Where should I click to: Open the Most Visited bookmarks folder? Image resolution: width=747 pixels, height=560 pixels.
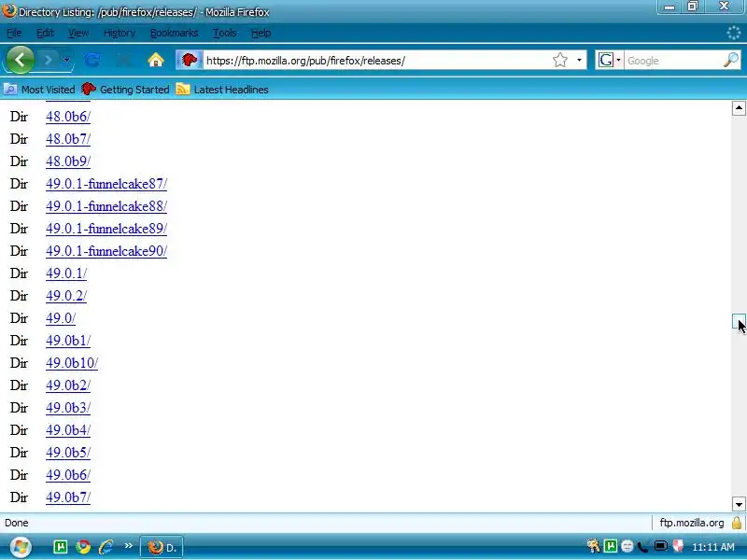click(x=39, y=90)
